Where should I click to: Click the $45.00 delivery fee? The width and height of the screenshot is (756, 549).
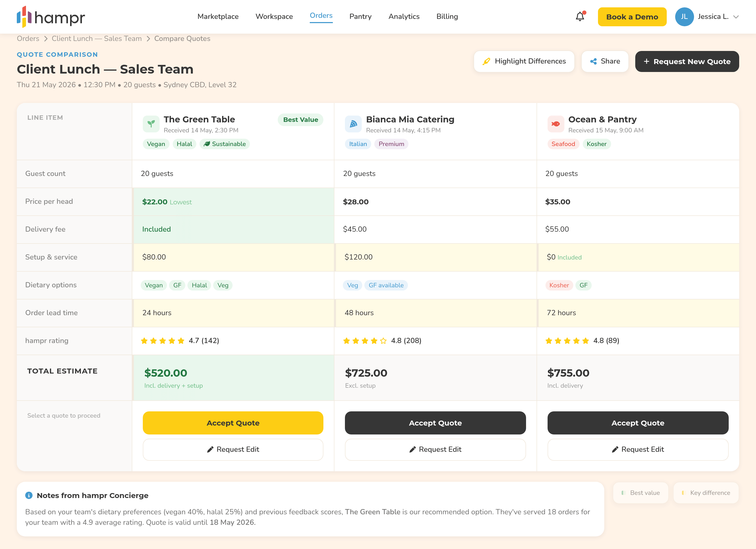(x=355, y=229)
